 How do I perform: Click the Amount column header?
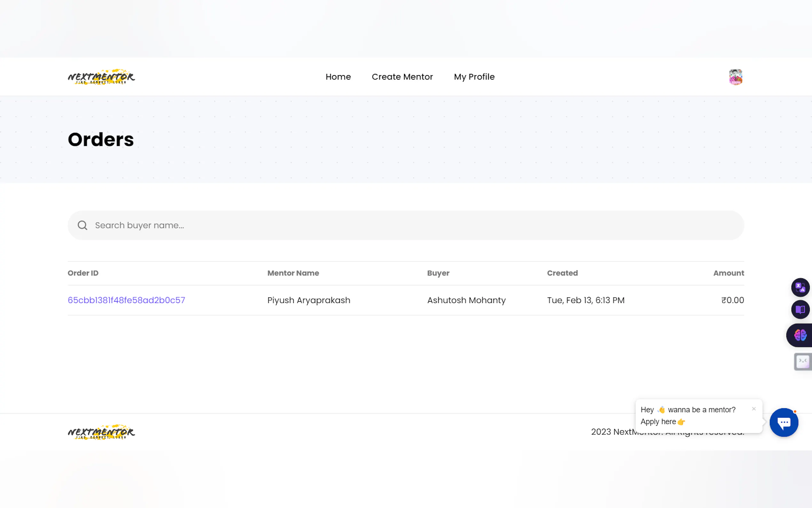729,273
